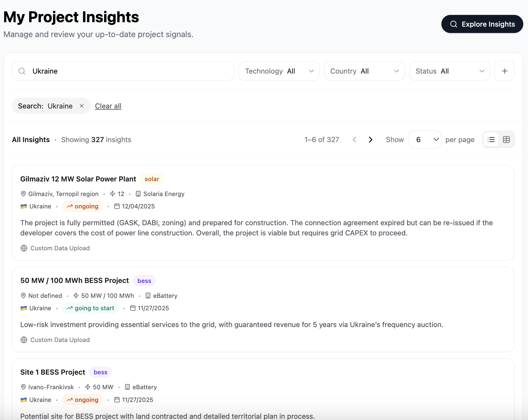Click calendar icon in Site 1 BESS card

(117, 400)
